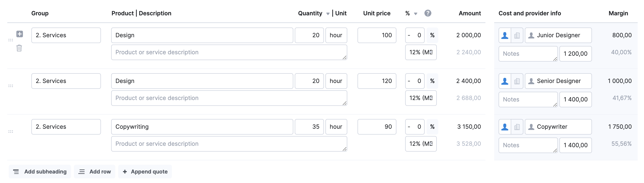Screen dimensions: 644x183
Task: Delete the first row with trash icon
Action: [19, 48]
